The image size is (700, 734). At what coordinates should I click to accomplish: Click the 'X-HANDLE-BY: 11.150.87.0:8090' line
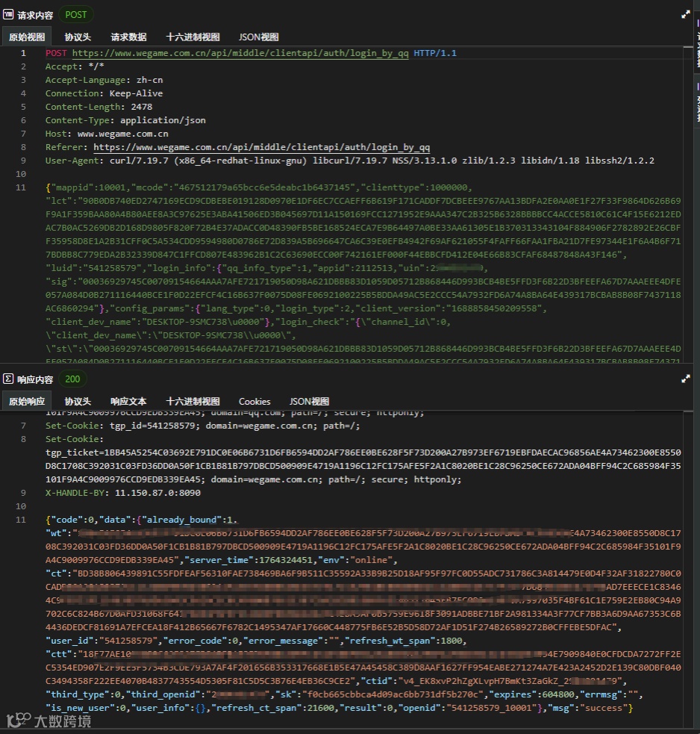pyautogui.click(x=122, y=493)
